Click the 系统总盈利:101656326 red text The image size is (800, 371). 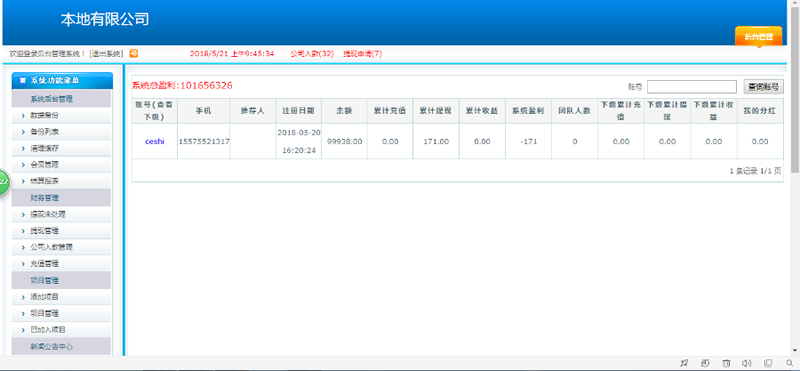point(182,86)
